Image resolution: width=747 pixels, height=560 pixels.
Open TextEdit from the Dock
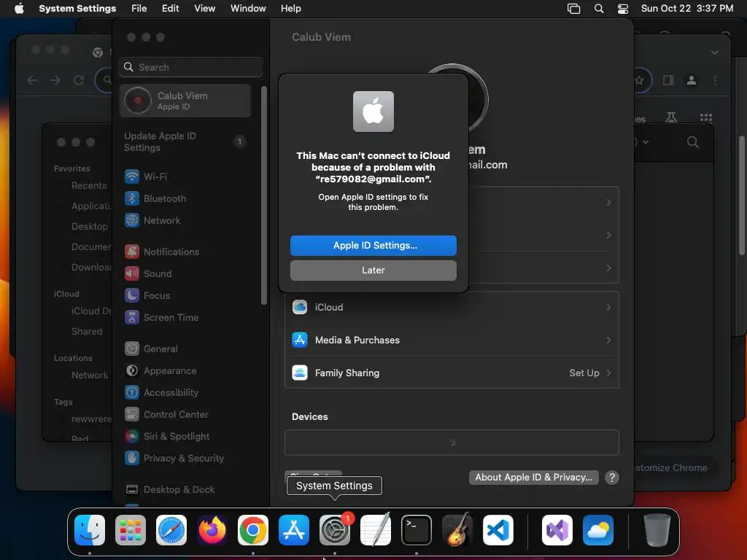tap(376, 530)
